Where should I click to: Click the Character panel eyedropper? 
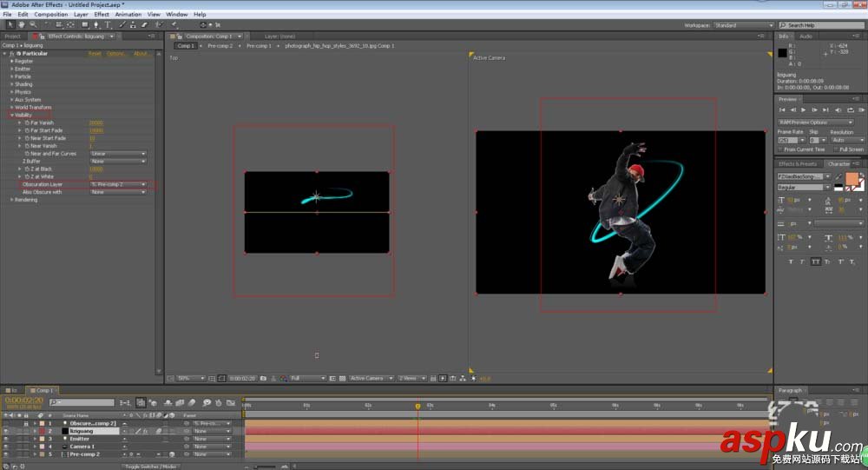pyautogui.click(x=838, y=177)
